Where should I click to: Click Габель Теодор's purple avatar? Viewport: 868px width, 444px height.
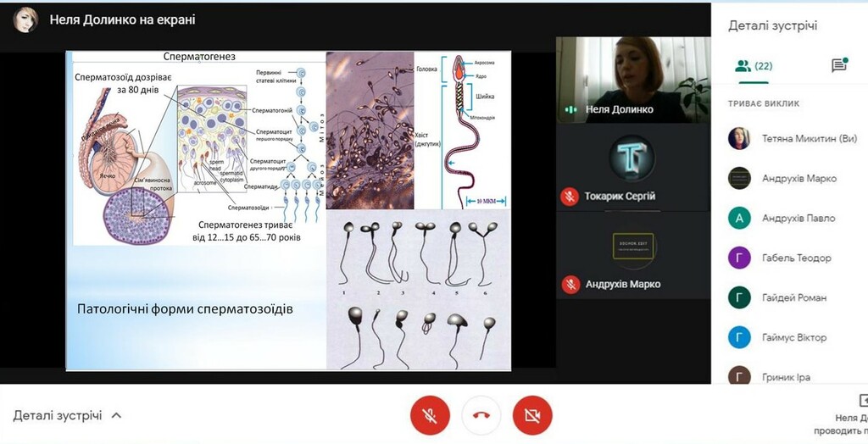[739, 258]
